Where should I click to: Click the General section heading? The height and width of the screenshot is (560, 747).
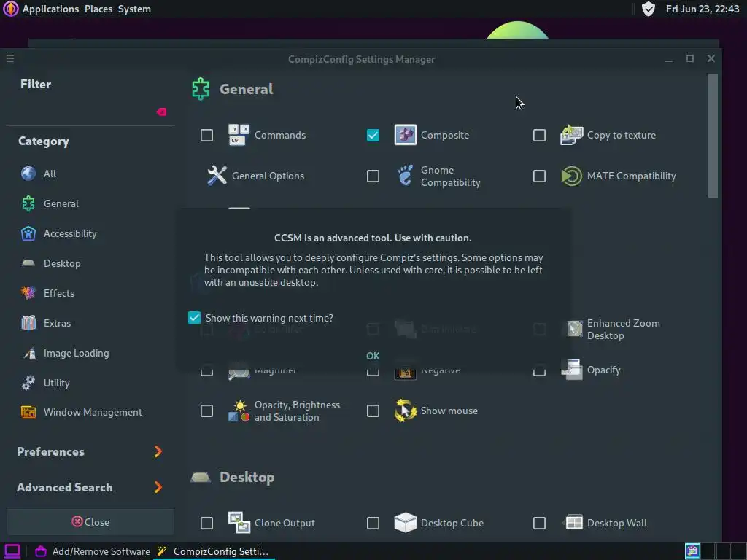click(x=247, y=89)
